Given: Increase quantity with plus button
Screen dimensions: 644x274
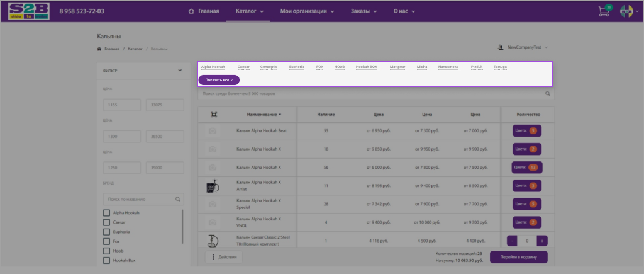Looking at the screenshot, I should [542, 241].
